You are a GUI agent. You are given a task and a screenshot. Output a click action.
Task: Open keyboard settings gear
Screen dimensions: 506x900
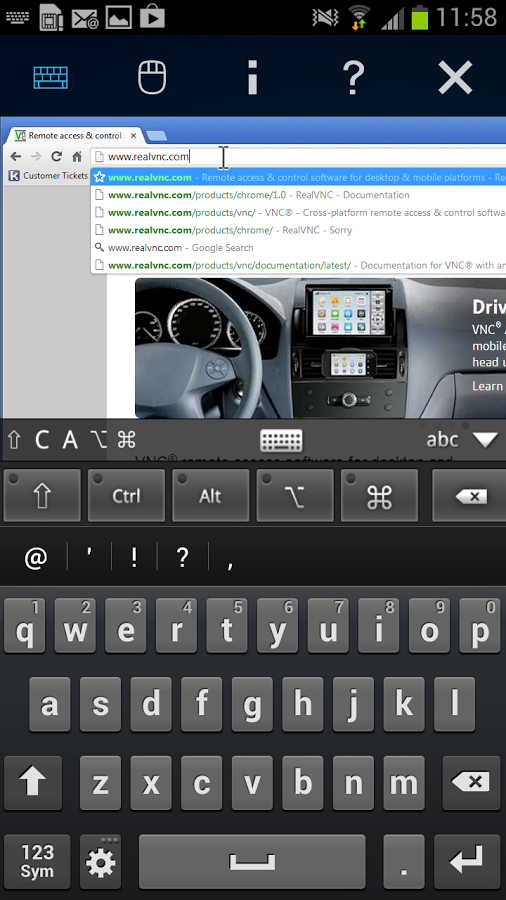[x=100, y=862]
